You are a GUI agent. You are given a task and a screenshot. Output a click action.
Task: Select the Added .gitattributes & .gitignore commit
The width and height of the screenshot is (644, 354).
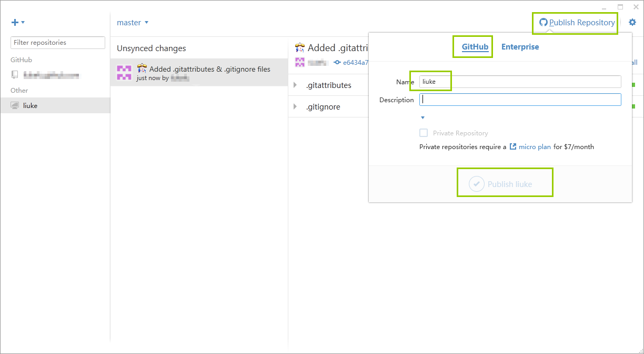199,72
